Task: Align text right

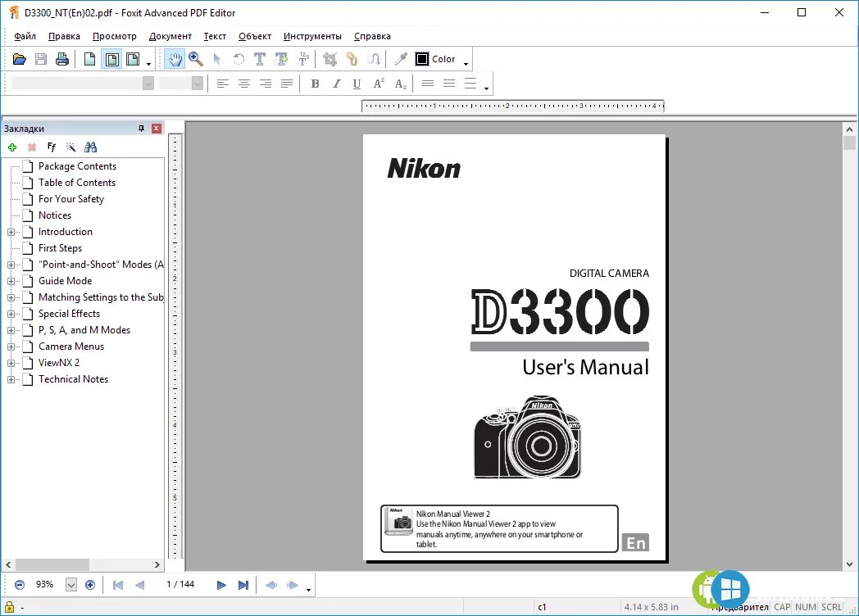Action: tap(265, 84)
